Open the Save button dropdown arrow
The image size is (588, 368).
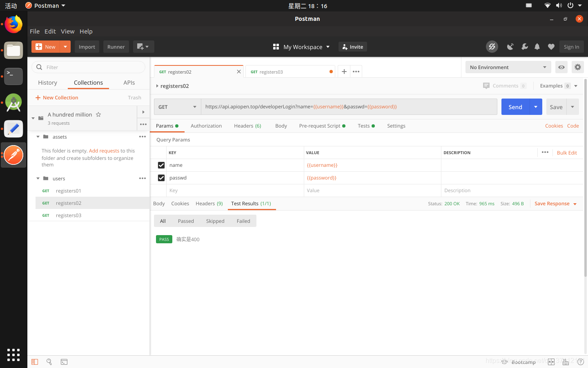[572, 107]
